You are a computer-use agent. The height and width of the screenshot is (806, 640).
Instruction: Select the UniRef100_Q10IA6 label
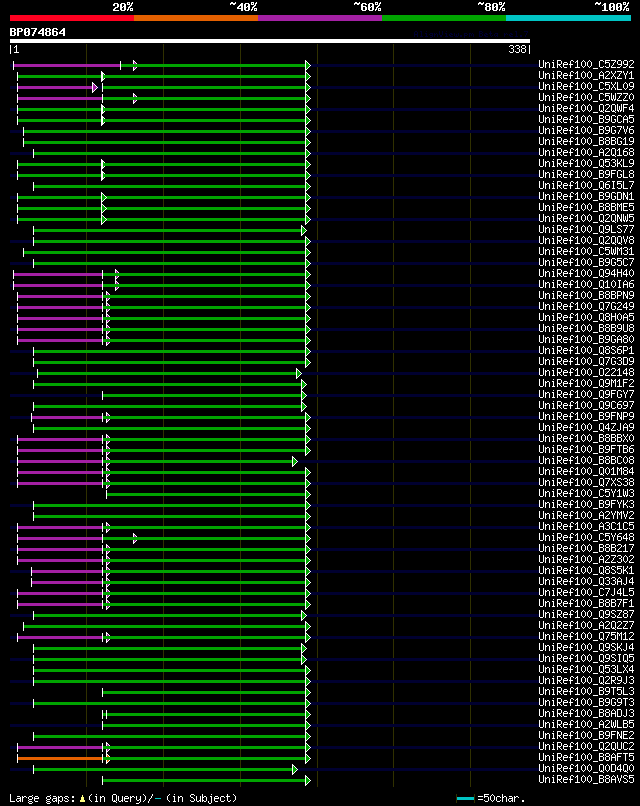tap(586, 285)
